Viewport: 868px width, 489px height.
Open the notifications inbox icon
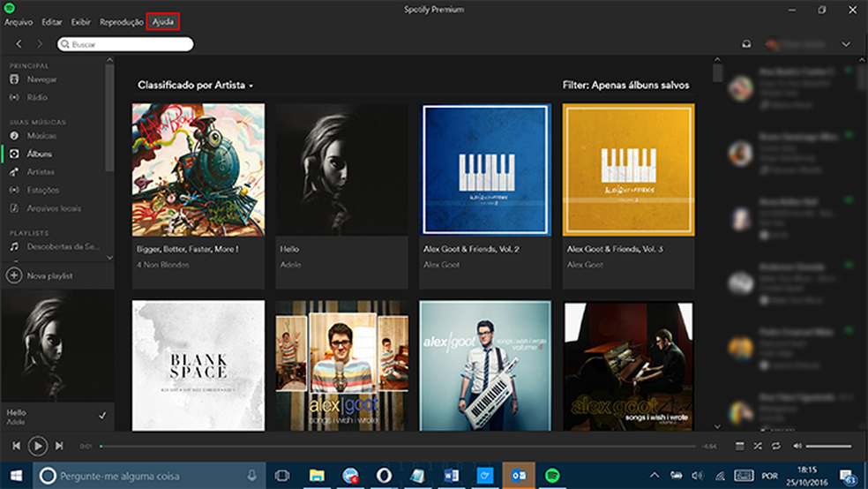pyautogui.click(x=746, y=44)
